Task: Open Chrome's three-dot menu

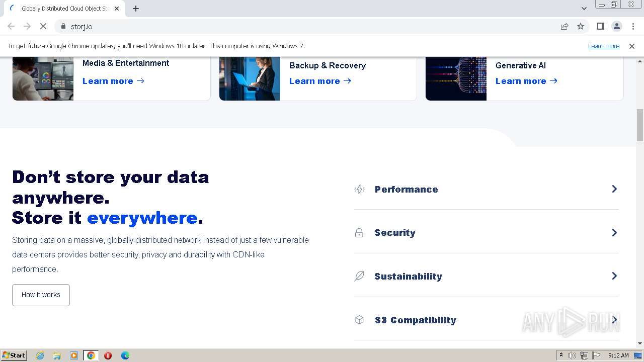Action: (632, 26)
